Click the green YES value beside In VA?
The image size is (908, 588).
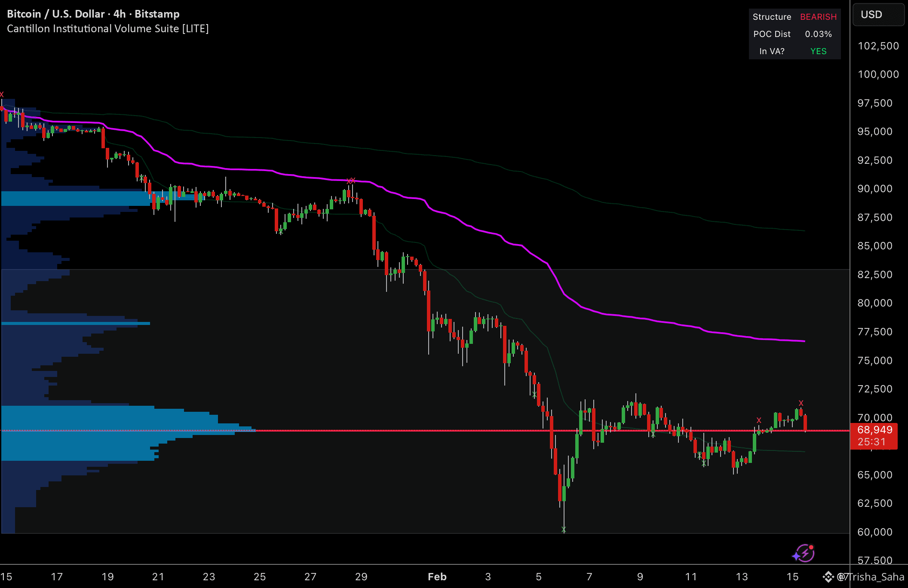pos(818,51)
